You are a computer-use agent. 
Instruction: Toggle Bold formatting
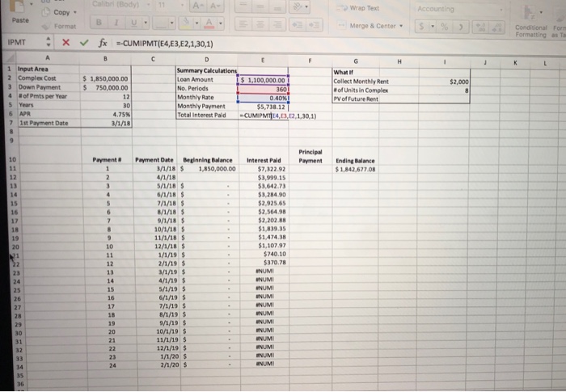pyautogui.click(x=99, y=23)
